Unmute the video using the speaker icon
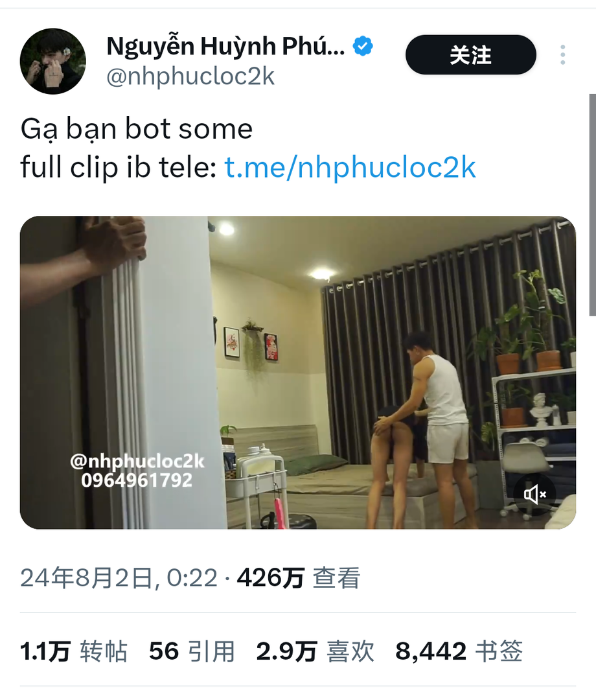 pyautogui.click(x=535, y=494)
